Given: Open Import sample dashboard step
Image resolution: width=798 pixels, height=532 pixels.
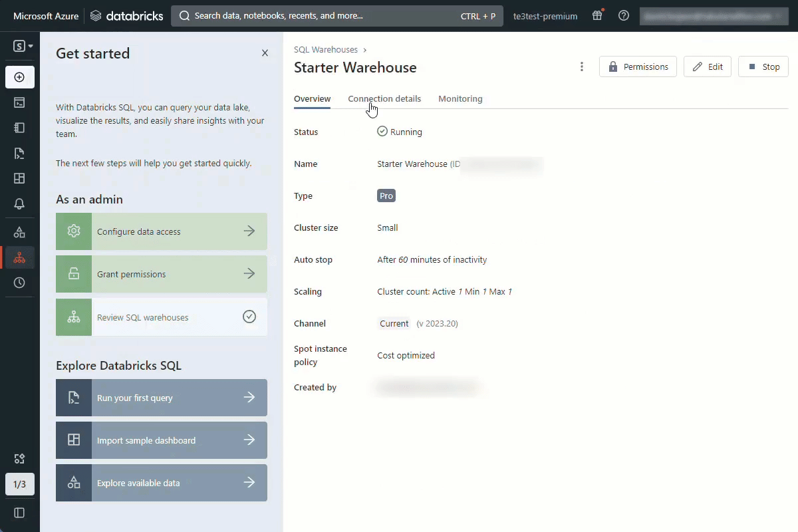Looking at the screenshot, I should coord(162,440).
